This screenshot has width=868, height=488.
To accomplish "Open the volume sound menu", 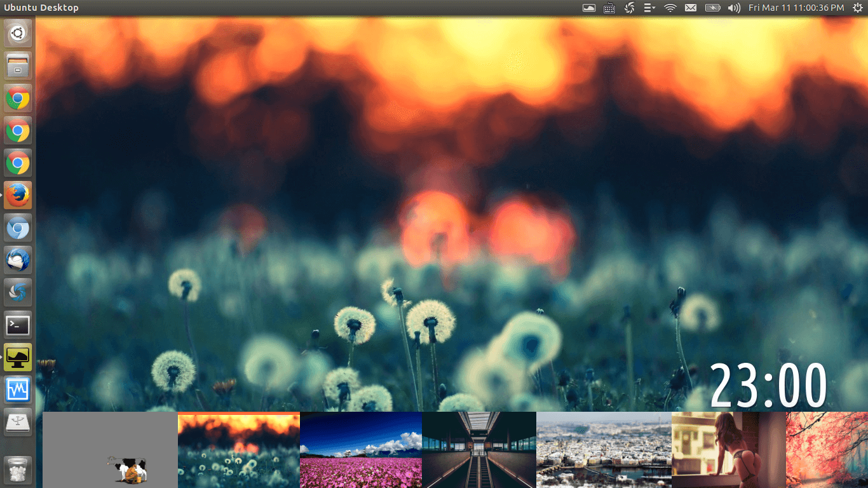I will pos(734,8).
